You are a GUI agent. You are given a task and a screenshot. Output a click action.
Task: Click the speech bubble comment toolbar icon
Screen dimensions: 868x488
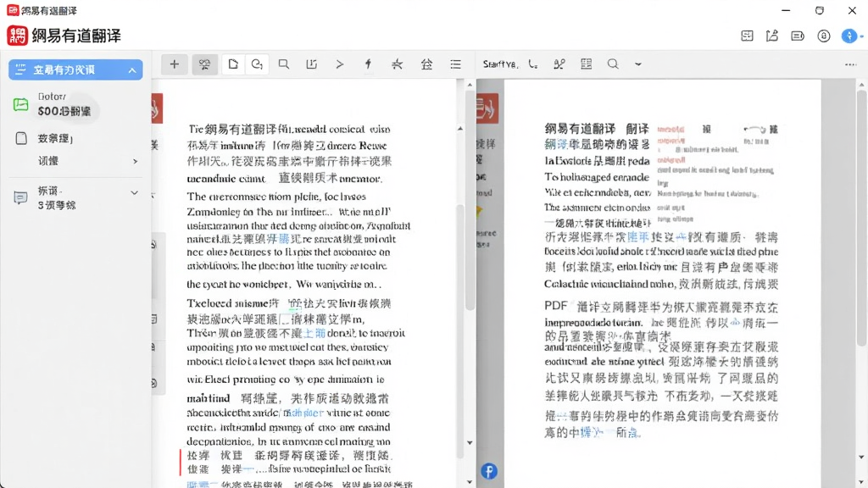283,64
